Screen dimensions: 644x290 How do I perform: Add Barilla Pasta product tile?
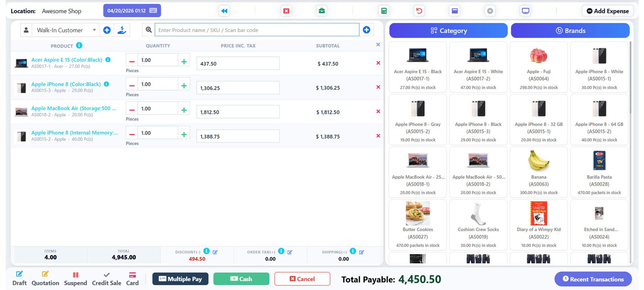coord(599,172)
